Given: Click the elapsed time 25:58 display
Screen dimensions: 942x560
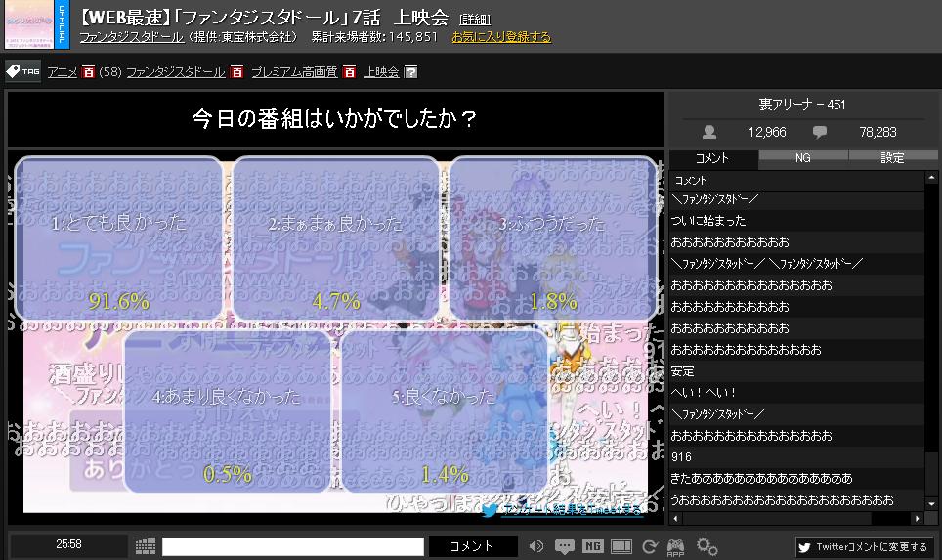Looking at the screenshot, I should point(69,544).
